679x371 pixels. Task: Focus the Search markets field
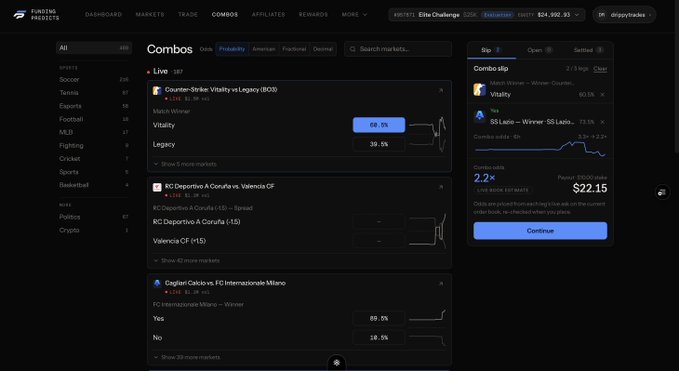(x=398, y=49)
